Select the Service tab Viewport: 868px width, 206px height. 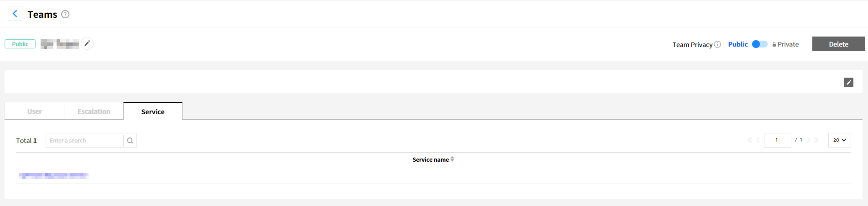point(153,111)
